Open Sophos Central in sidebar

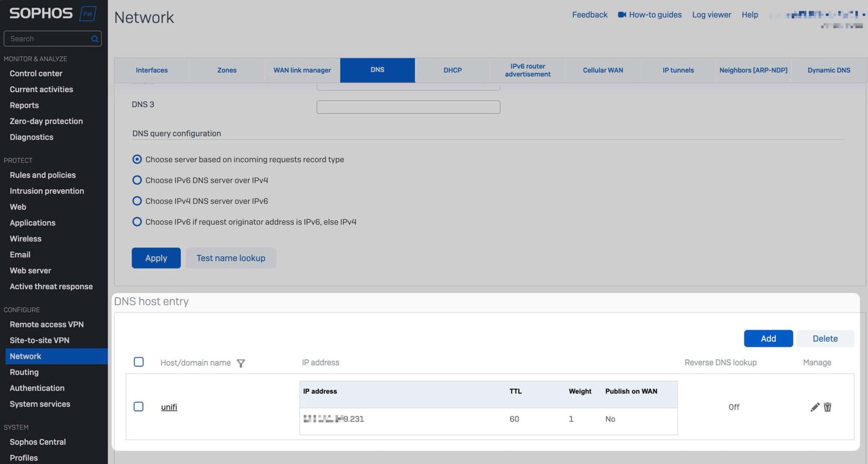pyautogui.click(x=38, y=442)
